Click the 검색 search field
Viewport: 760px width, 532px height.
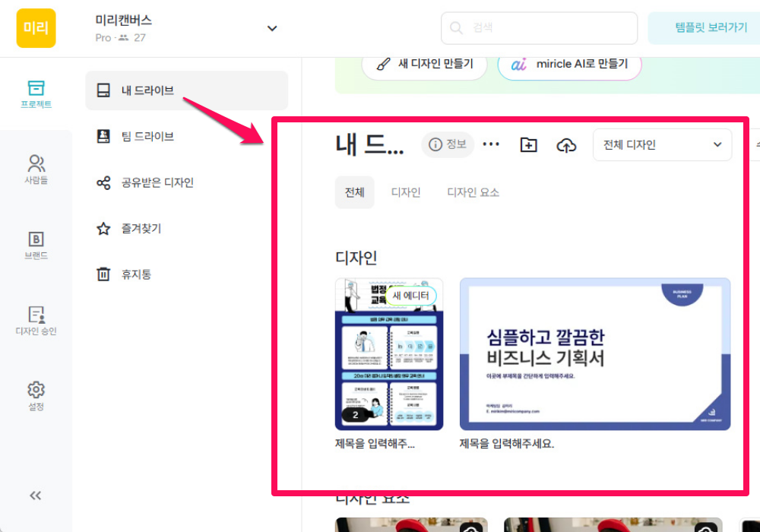pyautogui.click(x=539, y=28)
